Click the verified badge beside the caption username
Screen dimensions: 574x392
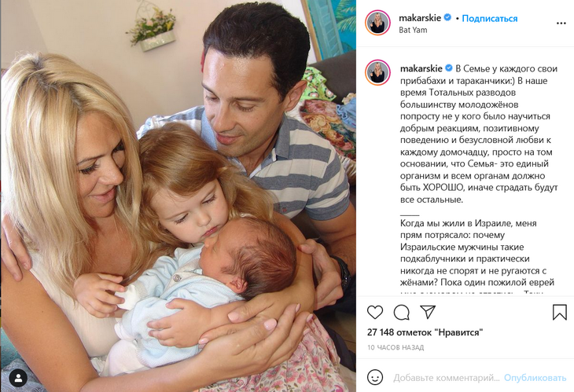point(449,68)
